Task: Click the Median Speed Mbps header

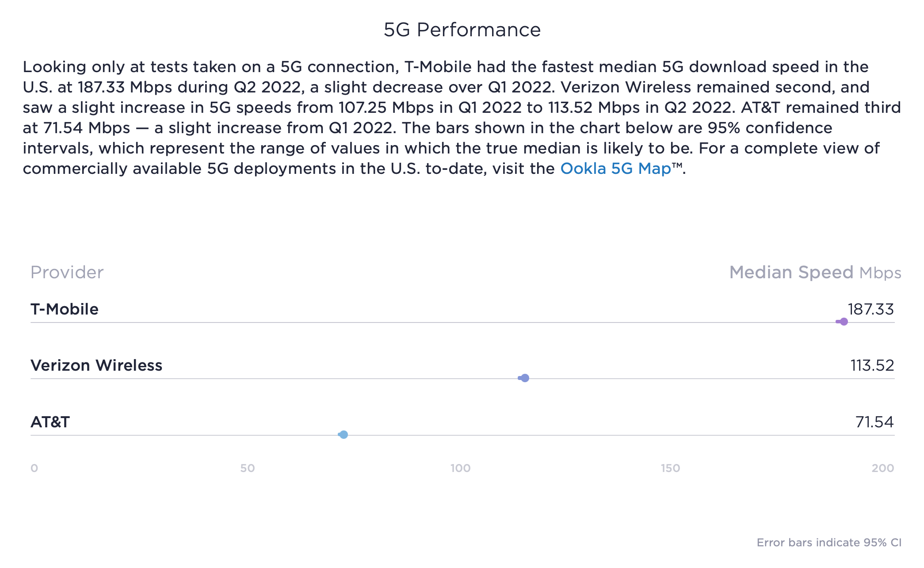Action: [815, 272]
